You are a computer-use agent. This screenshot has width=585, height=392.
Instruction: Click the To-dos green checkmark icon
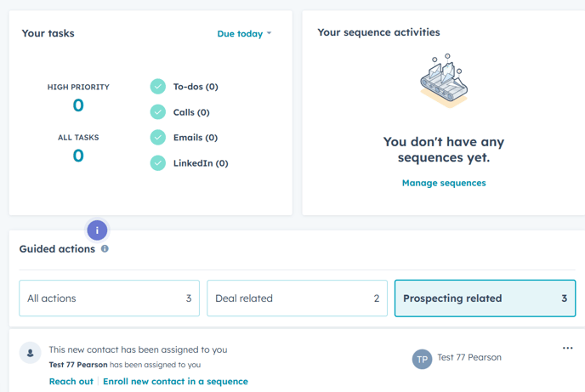click(157, 87)
